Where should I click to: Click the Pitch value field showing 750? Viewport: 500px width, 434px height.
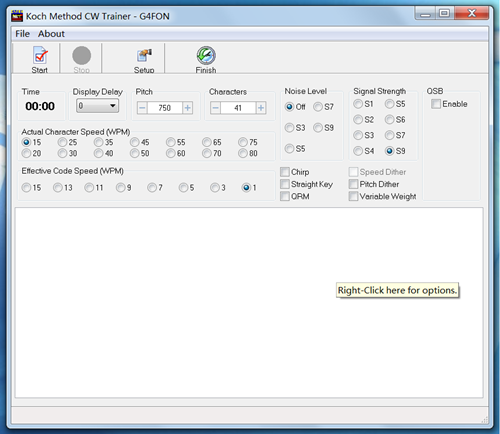[x=165, y=108]
